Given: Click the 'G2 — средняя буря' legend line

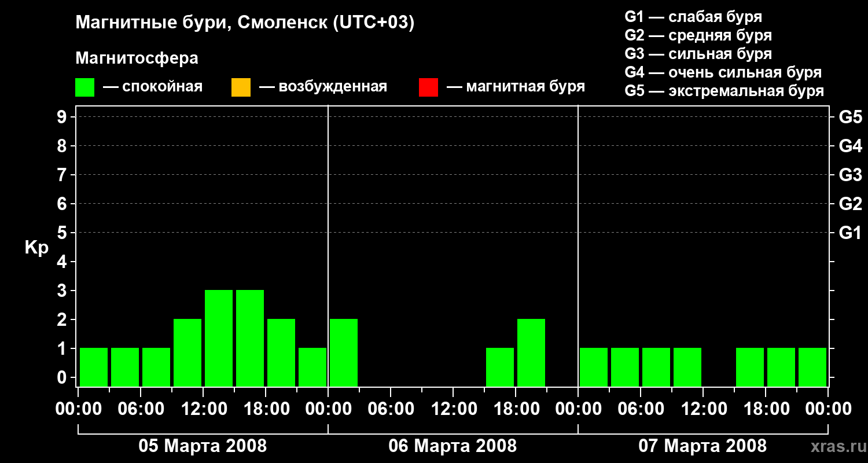Looking at the screenshot, I should tap(698, 35).
